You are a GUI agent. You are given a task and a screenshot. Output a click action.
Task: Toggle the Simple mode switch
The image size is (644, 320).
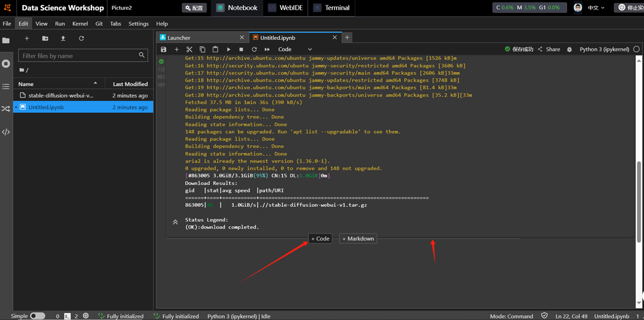pos(37,316)
